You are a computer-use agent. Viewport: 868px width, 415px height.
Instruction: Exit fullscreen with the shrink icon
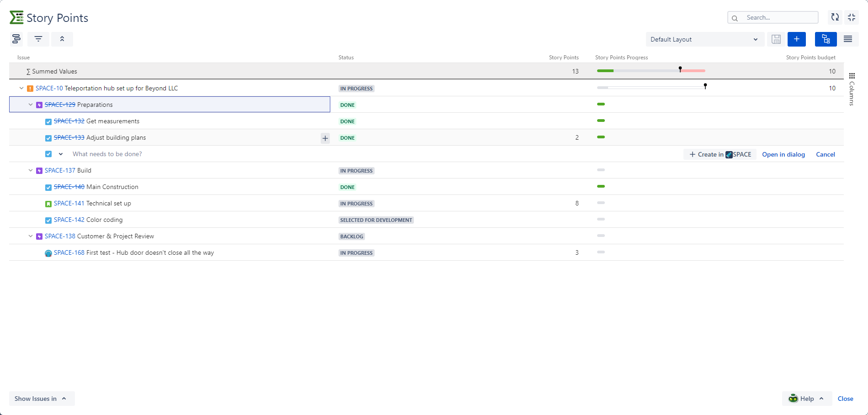pos(852,17)
